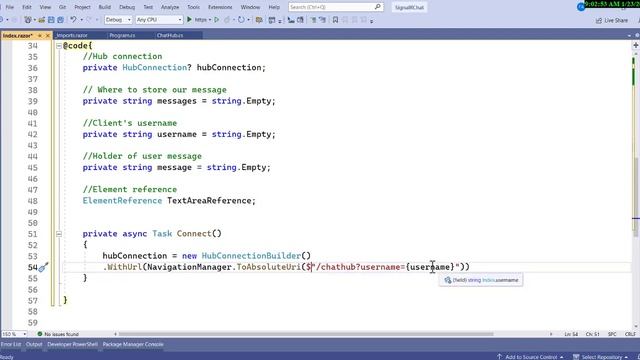The height and width of the screenshot is (360, 640).
Task: Open the Test menu
Action: pos(148,7)
